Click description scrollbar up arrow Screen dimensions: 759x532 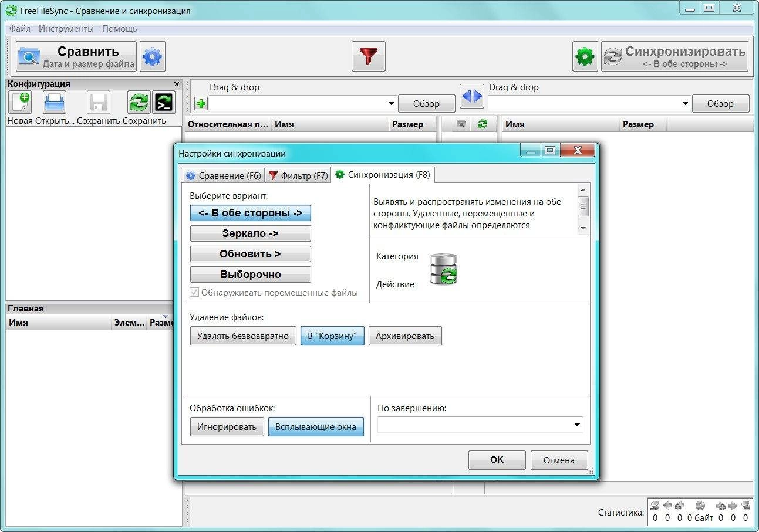pyautogui.click(x=583, y=189)
